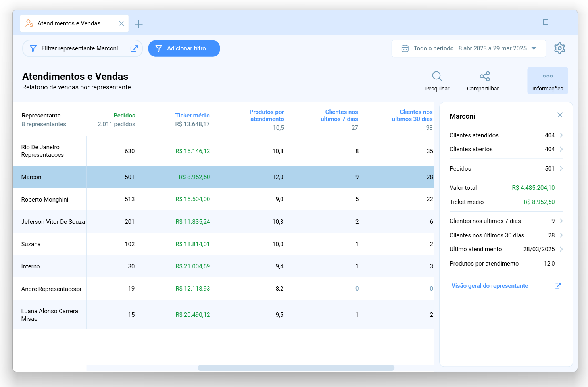The height and width of the screenshot is (387, 588).
Task: Open Marconi filter in external window icon
Action: pyautogui.click(x=134, y=48)
